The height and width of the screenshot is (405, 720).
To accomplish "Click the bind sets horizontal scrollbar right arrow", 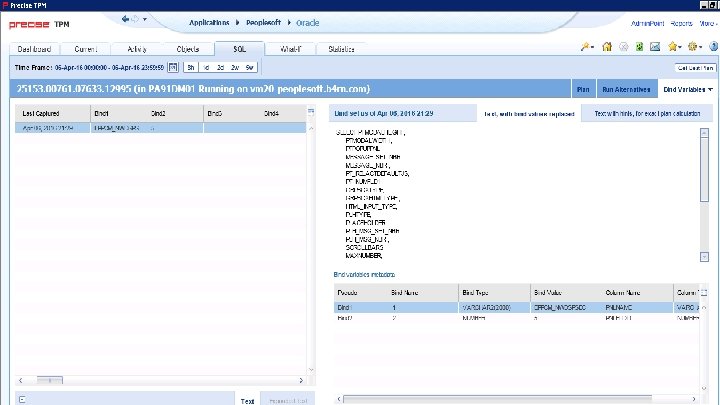I will coord(301,380).
